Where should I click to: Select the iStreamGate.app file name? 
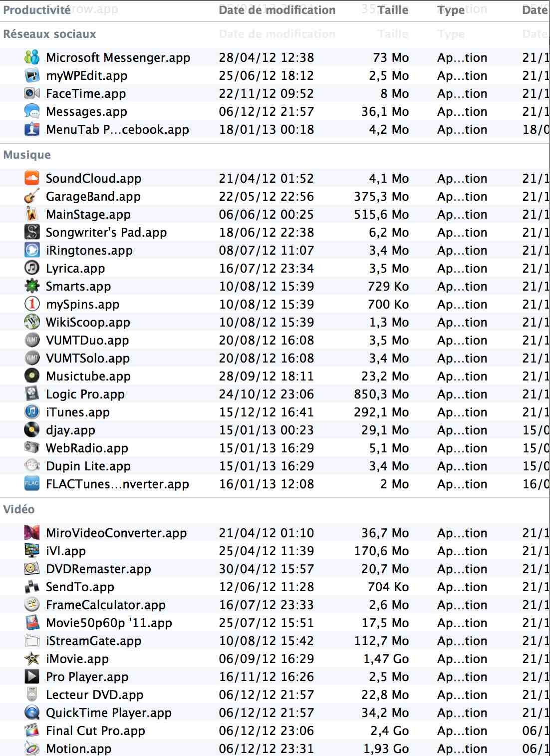[94, 641]
